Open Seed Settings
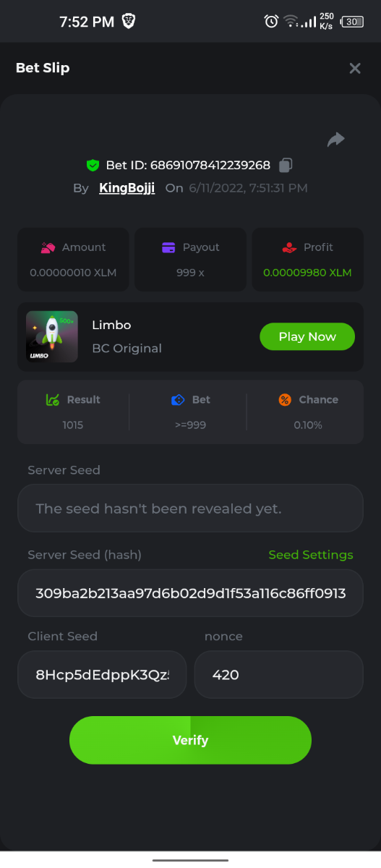This screenshot has width=381, height=868. pyautogui.click(x=311, y=555)
